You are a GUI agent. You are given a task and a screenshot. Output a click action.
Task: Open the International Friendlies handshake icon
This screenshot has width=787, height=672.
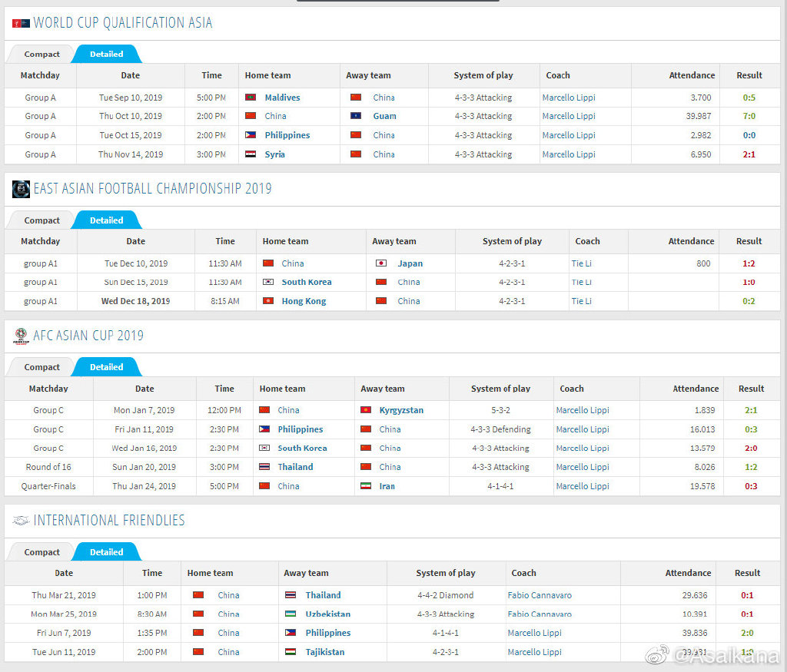pos(21,521)
